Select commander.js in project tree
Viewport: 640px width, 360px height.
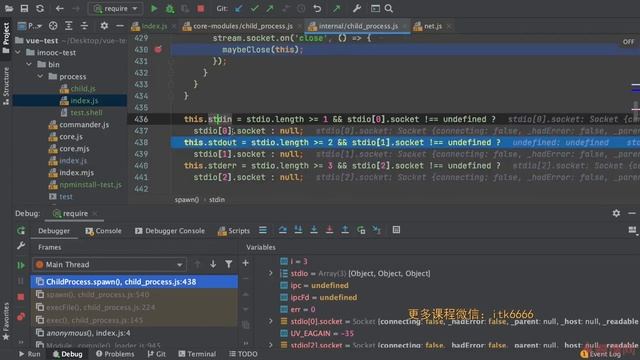tap(84, 124)
